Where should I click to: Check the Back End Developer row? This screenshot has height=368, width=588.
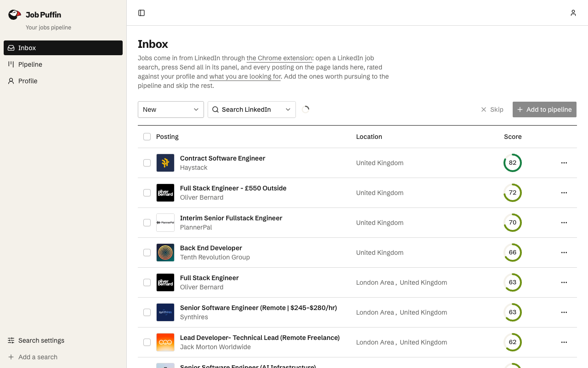pyautogui.click(x=147, y=253)
